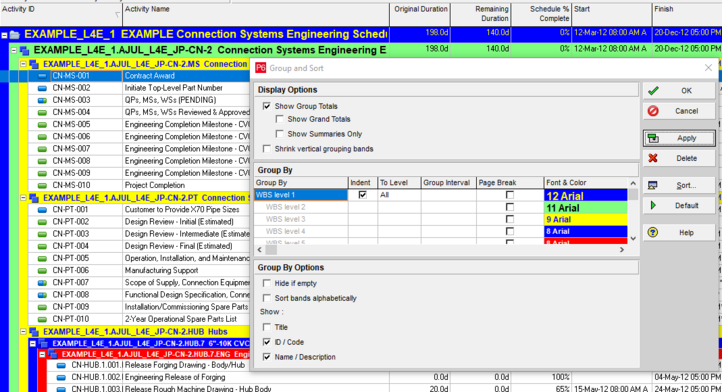Click activity icon for CN-PT-001
This screenshot has width=722, height=392.
tap(42, 210)
